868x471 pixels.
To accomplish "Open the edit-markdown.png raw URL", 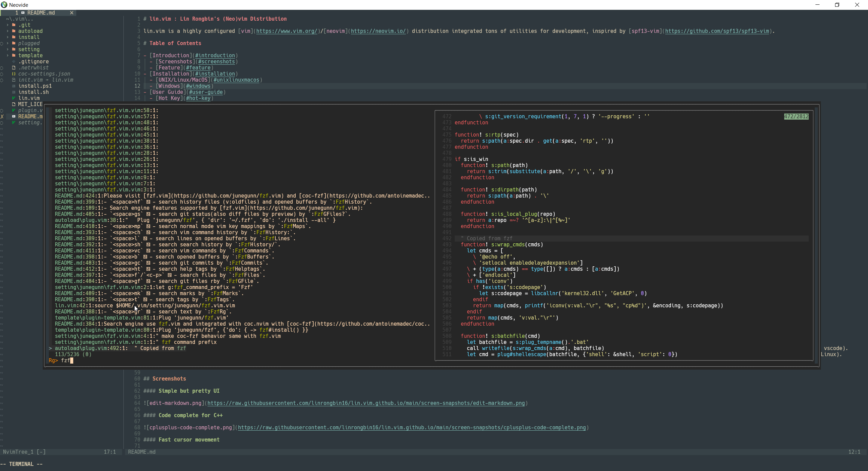I will pyautogui.click(x=366, y=403).
